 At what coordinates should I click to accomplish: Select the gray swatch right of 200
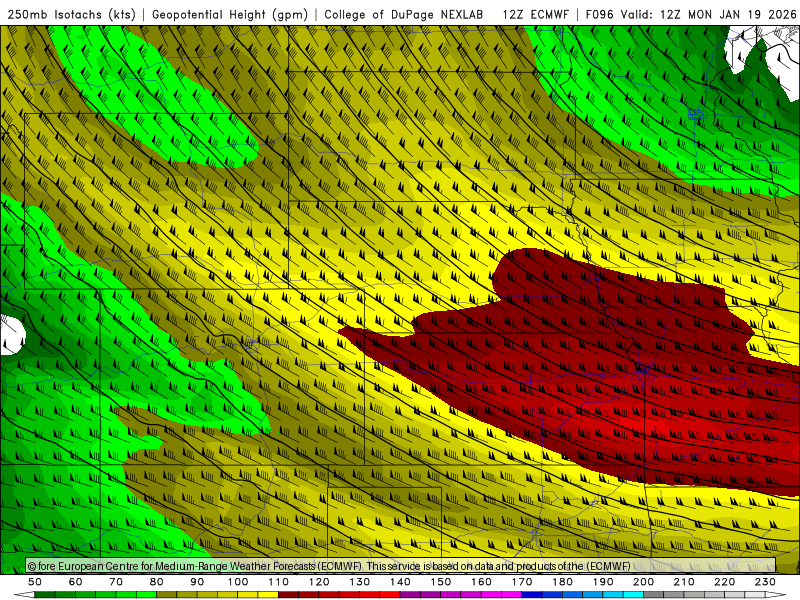[654, 595]
